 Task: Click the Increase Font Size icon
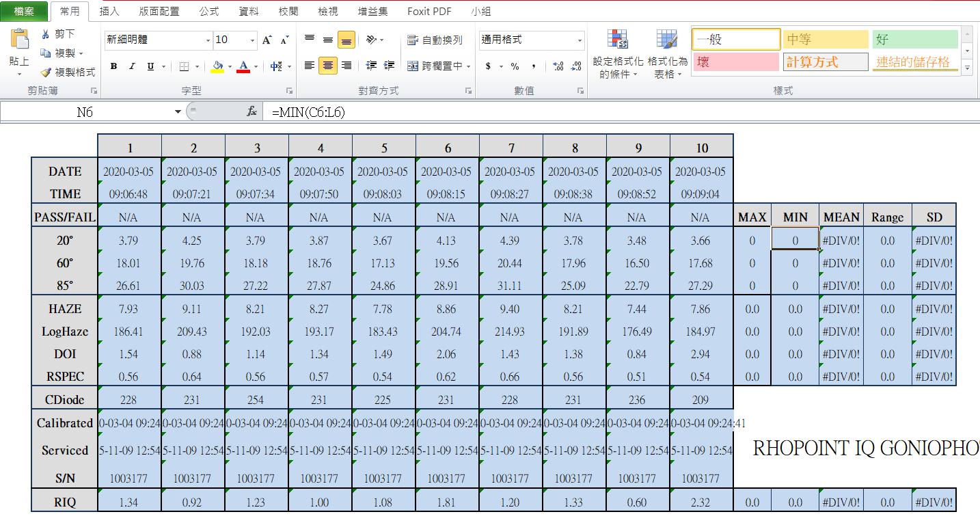pyautogui.click(x=267, y=40)
